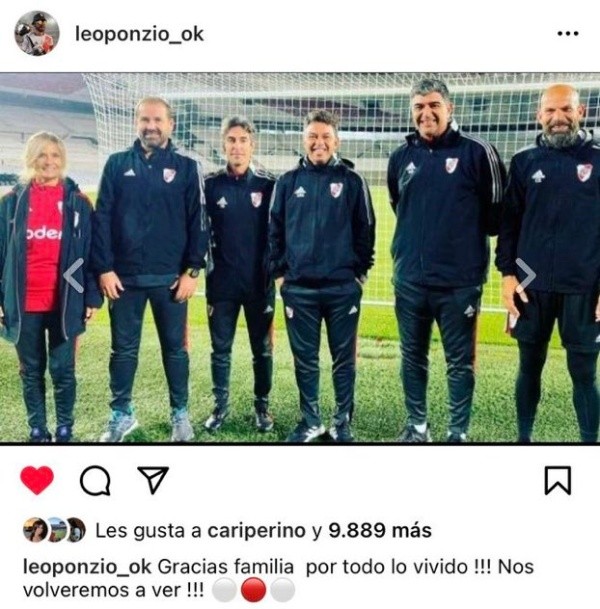600x609 pixels.
Task: Open comments with the speech bubble icon
Action: click(95, 480)
